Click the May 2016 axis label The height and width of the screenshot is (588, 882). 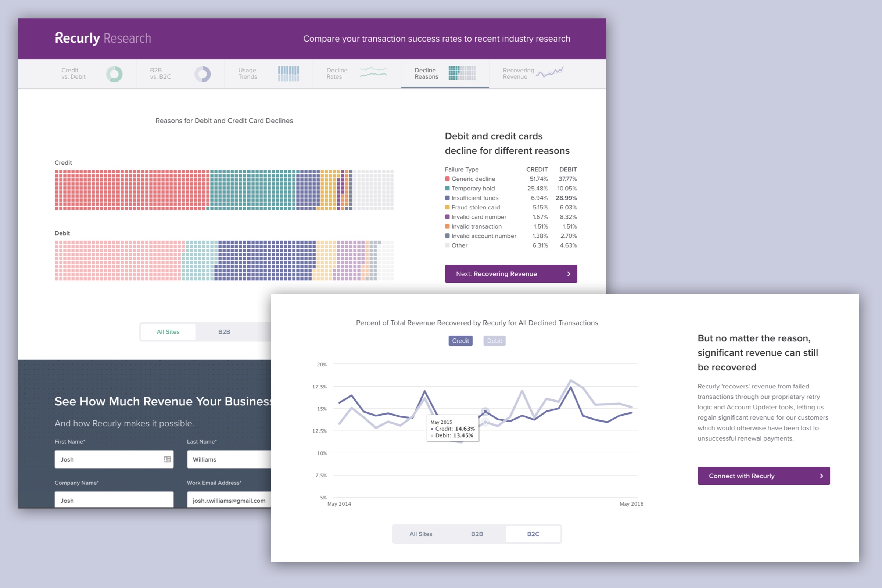pos(631,504)
